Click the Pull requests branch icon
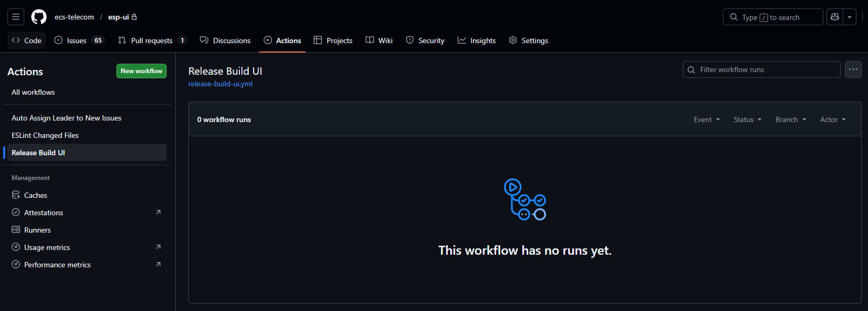Screen dimensions: 868x311 (122, 40)
